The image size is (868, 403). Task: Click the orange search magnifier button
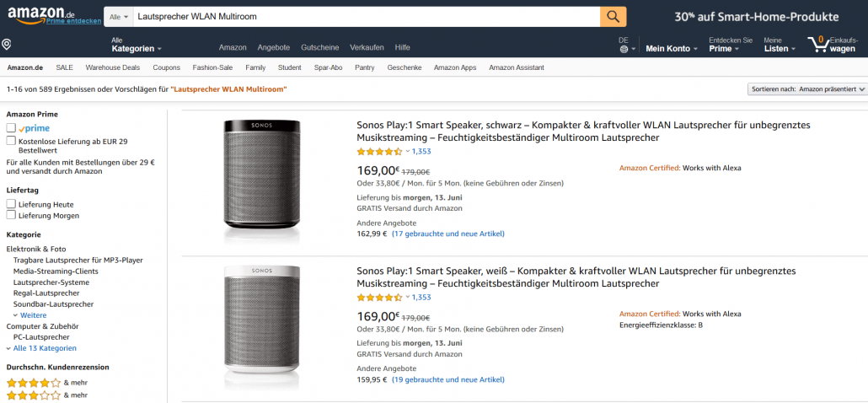point(613,16)
